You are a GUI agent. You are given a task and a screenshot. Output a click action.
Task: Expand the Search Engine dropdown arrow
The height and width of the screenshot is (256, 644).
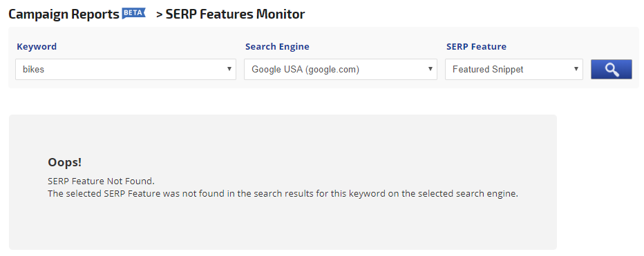(x=430, y=69)
